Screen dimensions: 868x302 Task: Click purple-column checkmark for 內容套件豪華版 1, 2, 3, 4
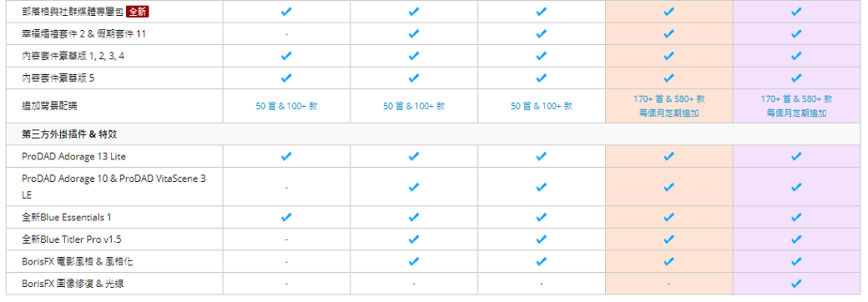pos(796,56)
